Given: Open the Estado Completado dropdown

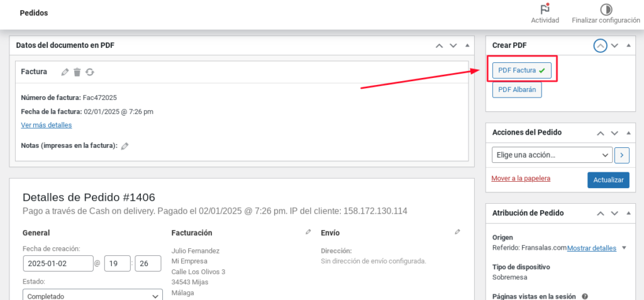Looking at the screenshot, I should 93,296.
